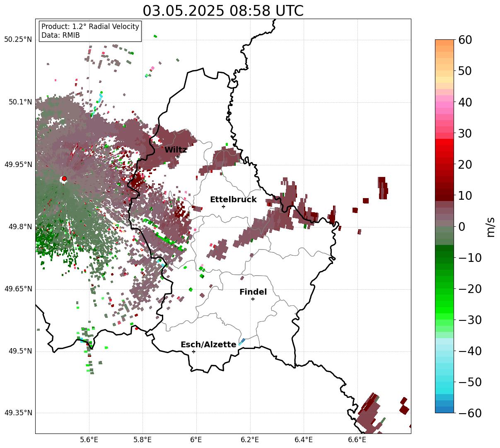Screen dimensions: 500x448
Task: Click the plot title 03.05.2025 08:58 UTC
Action: pos(223,11)
